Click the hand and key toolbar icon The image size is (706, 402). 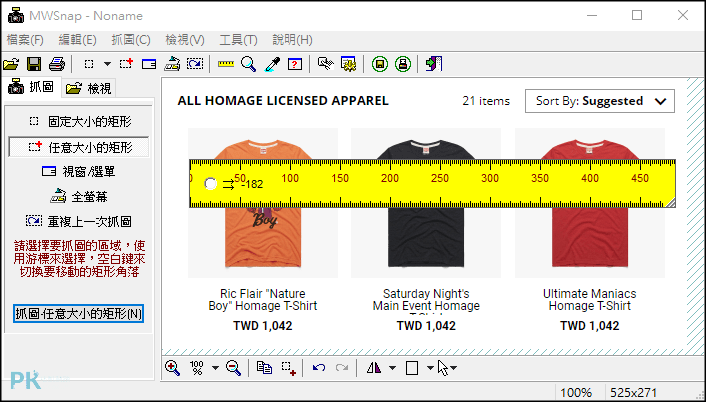[326, 64]
